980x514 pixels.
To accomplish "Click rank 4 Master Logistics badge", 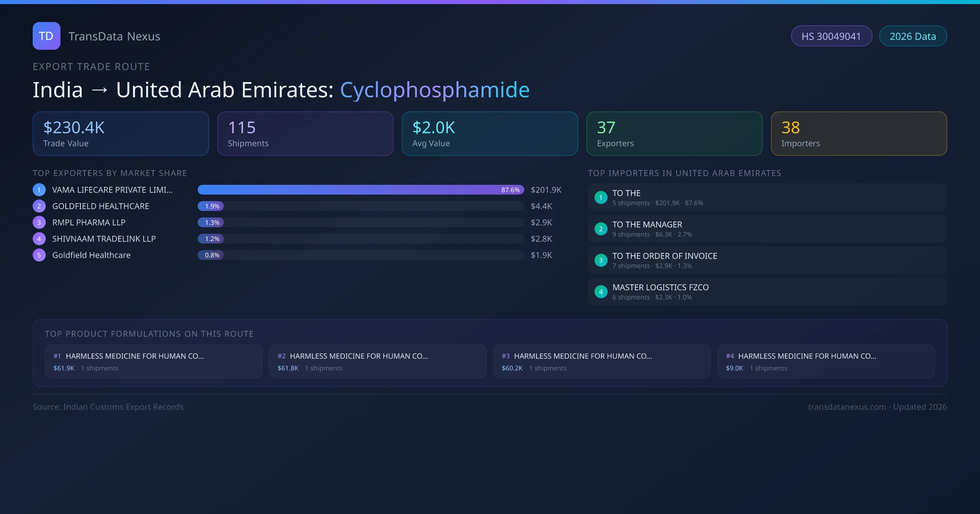I will tap(601, 292).
